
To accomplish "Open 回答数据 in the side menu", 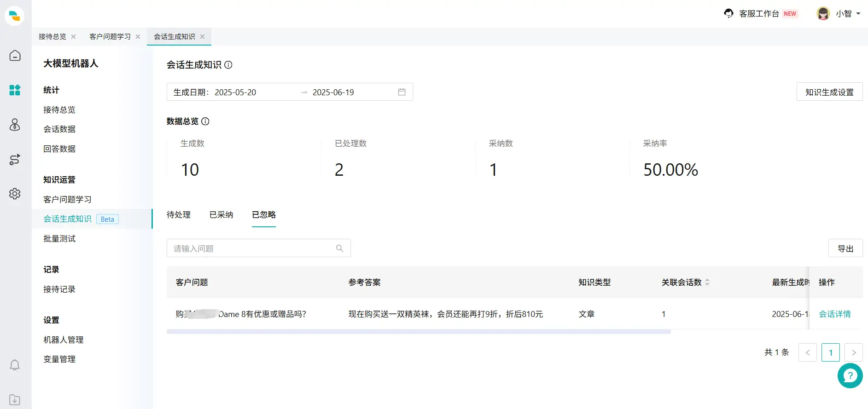I will (59, 149).
